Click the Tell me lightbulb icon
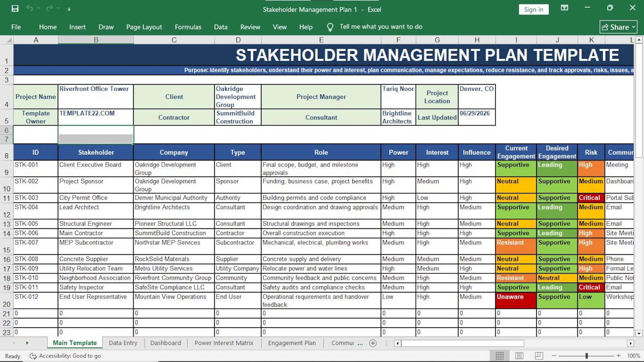 pos(330,27)
